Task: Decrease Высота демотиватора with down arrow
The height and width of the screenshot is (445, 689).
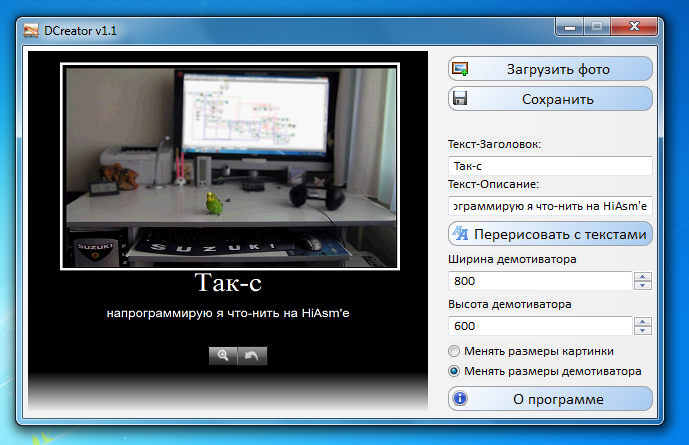Action: click(643, 331)
